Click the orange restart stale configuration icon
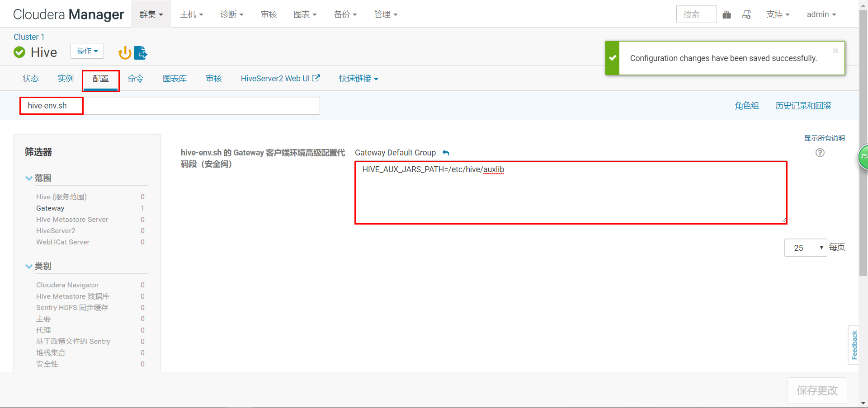Viewport: 868px width, 408px height. tap(125, 52)
